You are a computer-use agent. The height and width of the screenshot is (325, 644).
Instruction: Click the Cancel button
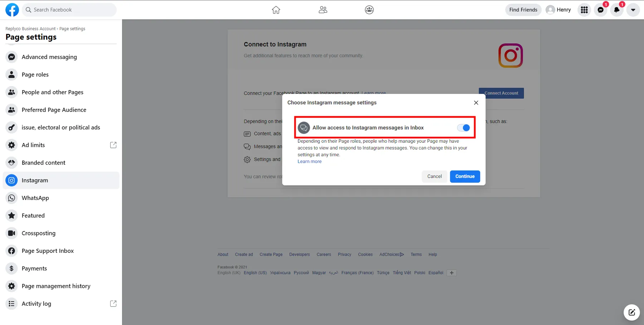434,176
